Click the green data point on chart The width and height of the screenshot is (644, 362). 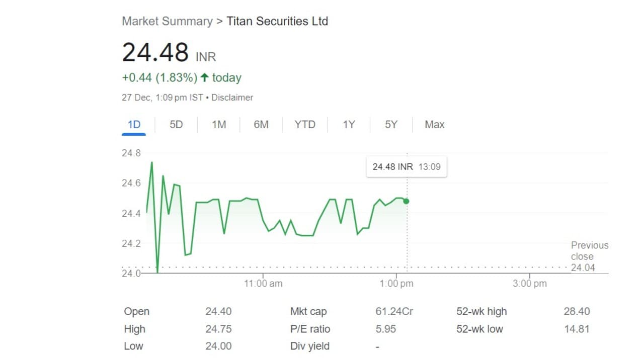point(406,201)
